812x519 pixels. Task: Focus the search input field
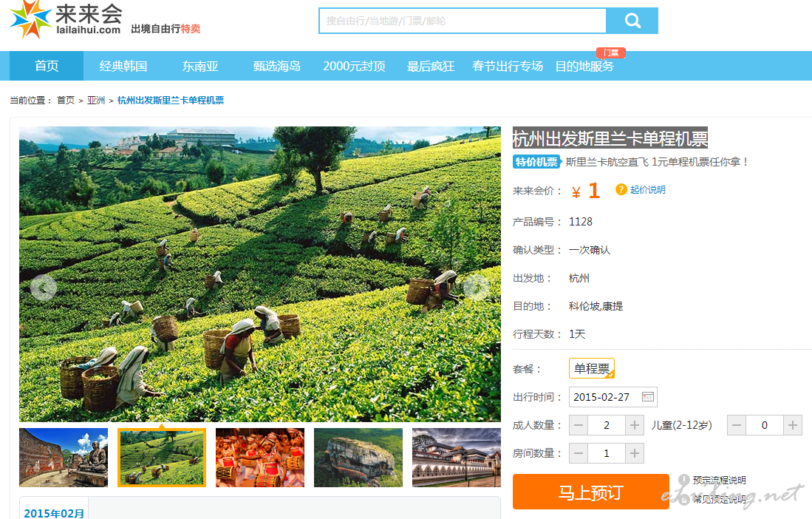coord(462,21)
